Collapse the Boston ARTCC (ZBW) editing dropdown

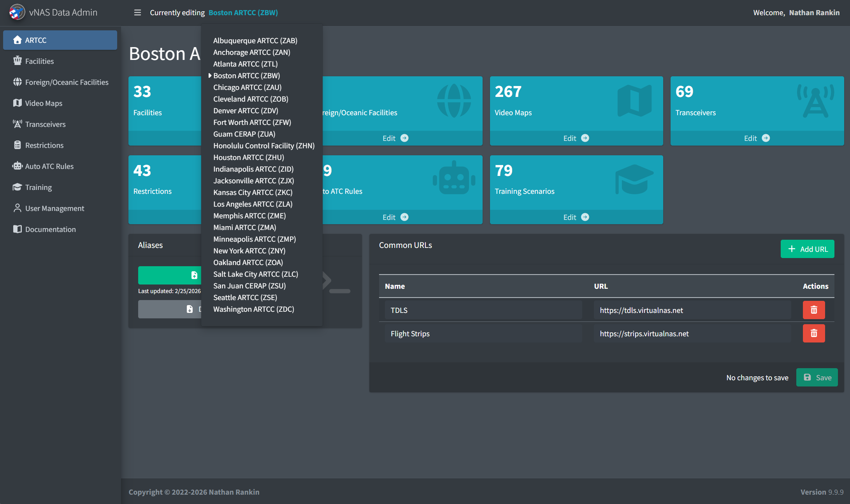click(x=243, y=12)
